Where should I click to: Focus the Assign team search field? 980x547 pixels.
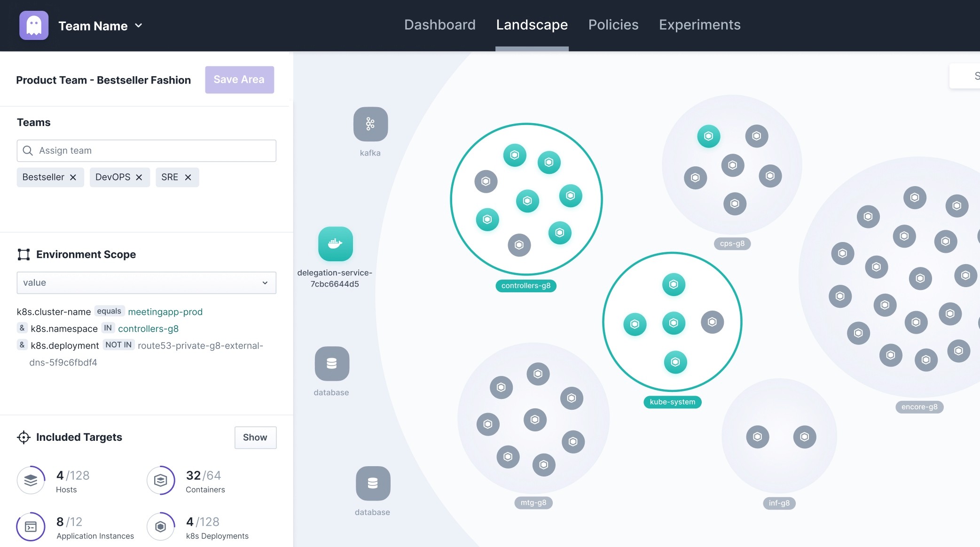click(x=147, y=151)
